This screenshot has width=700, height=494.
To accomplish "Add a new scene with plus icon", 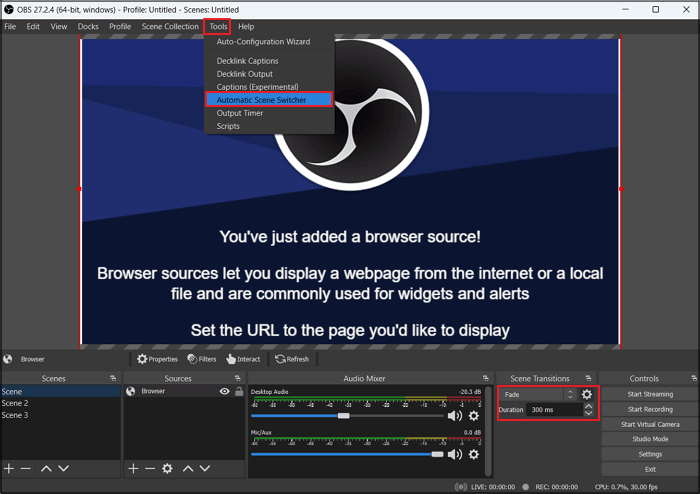I will coord(9,468).
